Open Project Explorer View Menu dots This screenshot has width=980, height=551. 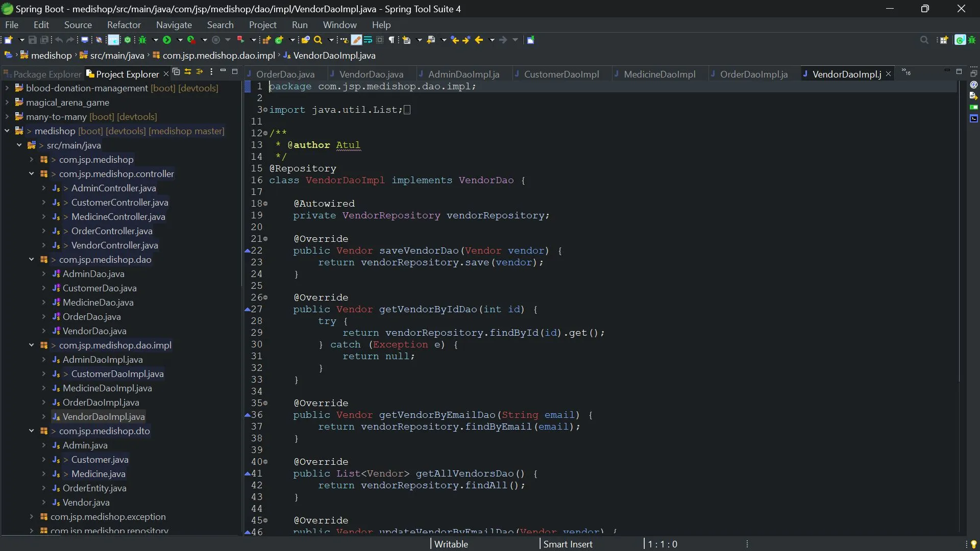click(x=211, y=72)
